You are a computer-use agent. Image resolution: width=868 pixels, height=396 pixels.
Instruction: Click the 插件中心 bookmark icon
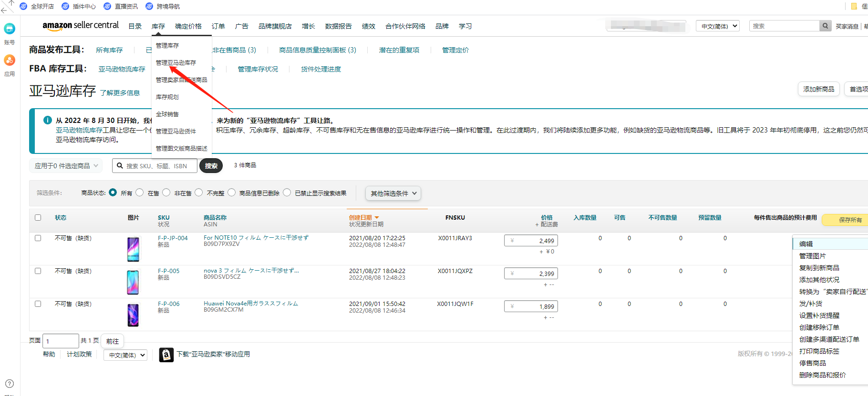point(65,6)
